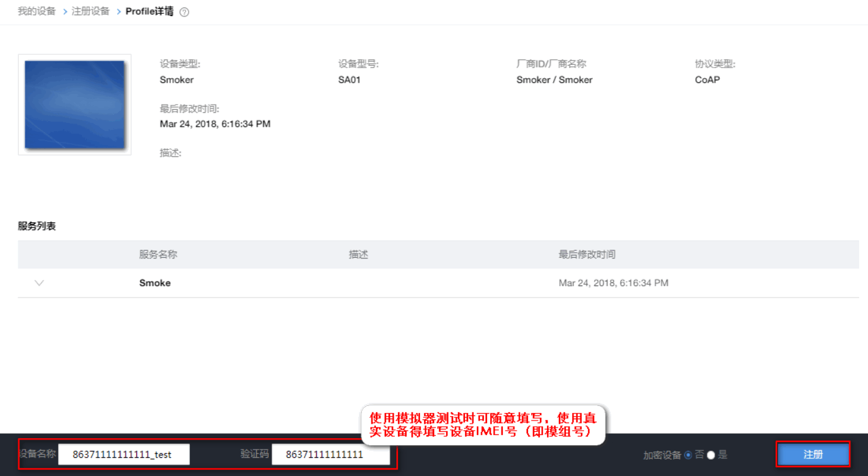
Task: Select 否 for 加密设备
Action: [x=687, y=454]
